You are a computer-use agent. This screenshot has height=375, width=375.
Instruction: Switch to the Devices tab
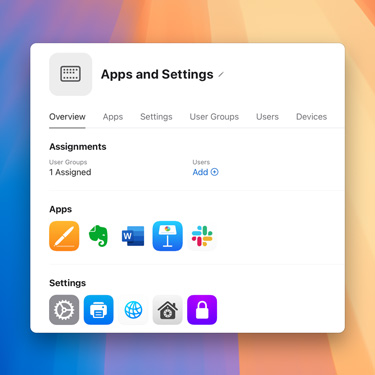click(x=312, y=117)
